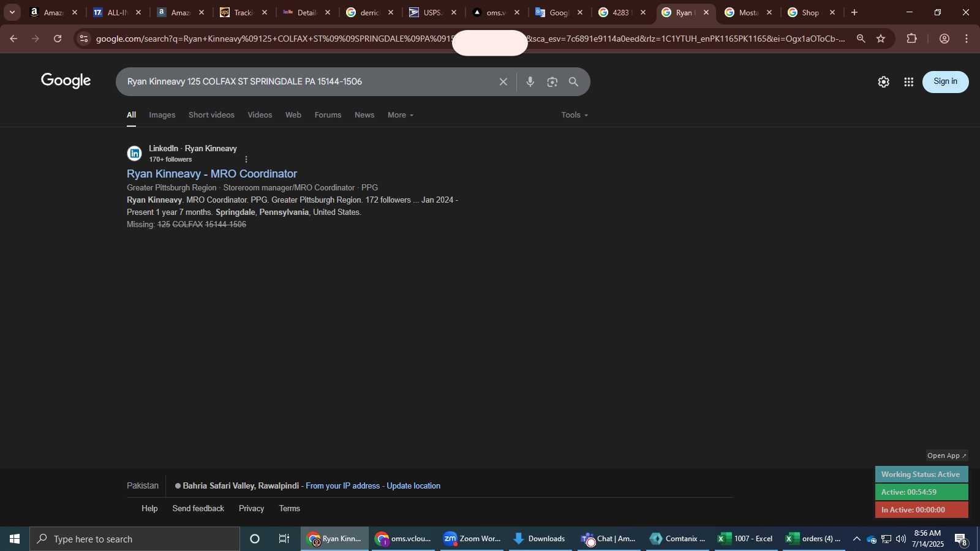Click the LinkedIn favicon in result
Image resolution: width=980 pixels, height=551 pixels.
[134, 153]
